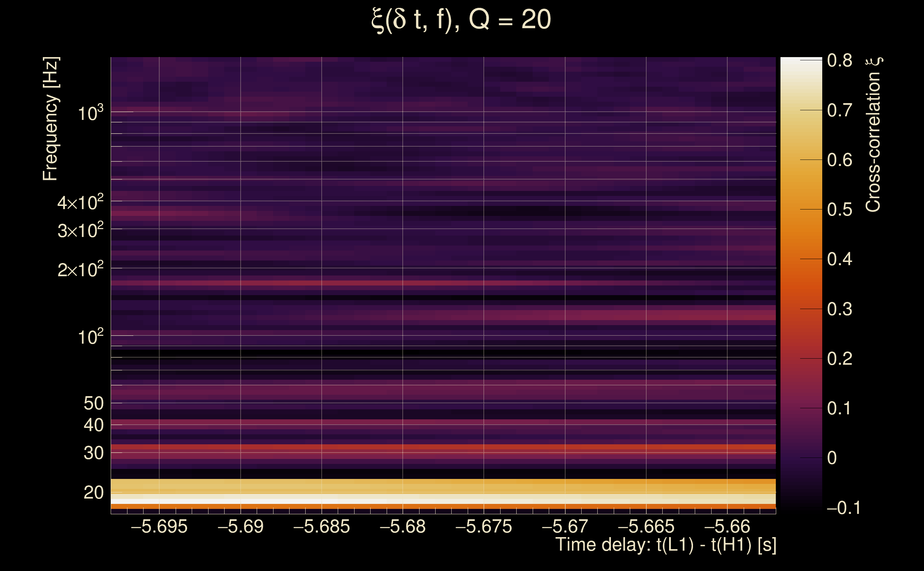
Task: Click the –0.1 tick label on colorbar
Action: point(843,508)
